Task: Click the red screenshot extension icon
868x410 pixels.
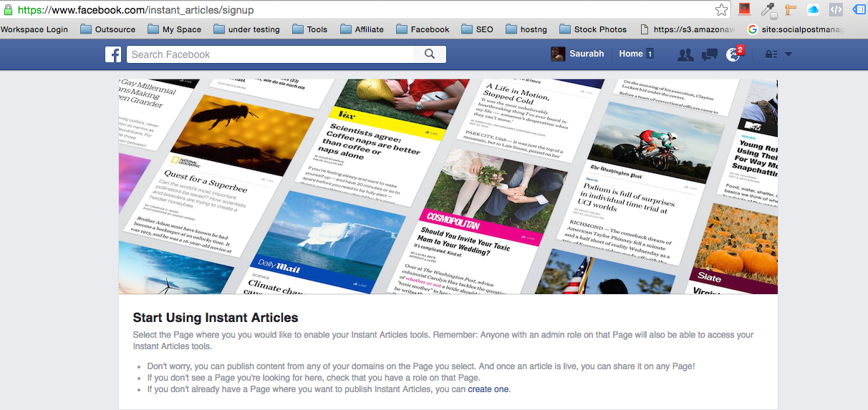Action: [745, 9]
